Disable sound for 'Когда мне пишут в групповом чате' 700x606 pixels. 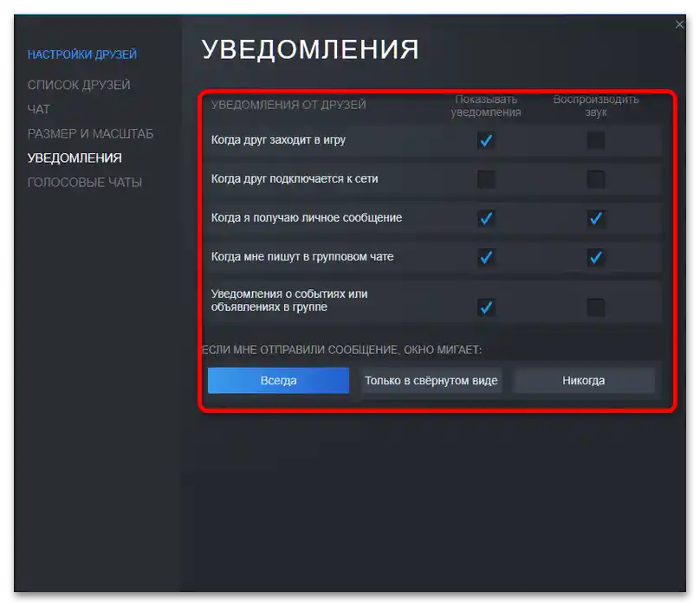pyautogui.click(x=595, y=257)
